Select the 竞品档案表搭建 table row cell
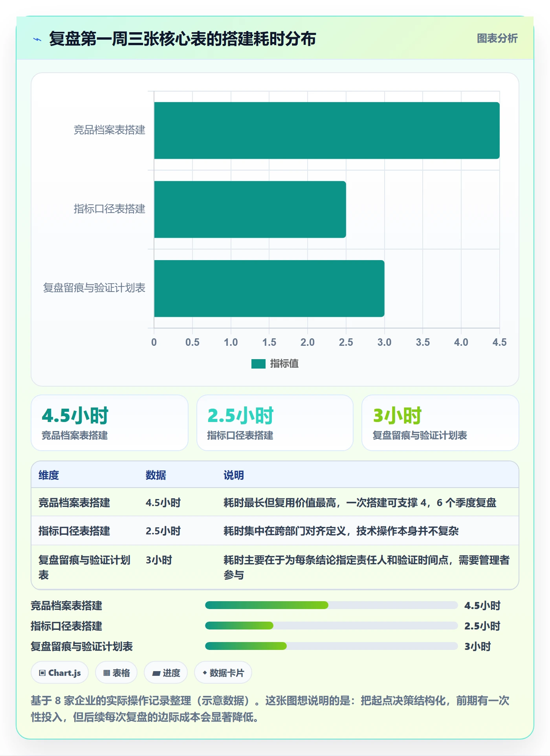This screenshot has height=756, width=550. [x=74, y=503]
